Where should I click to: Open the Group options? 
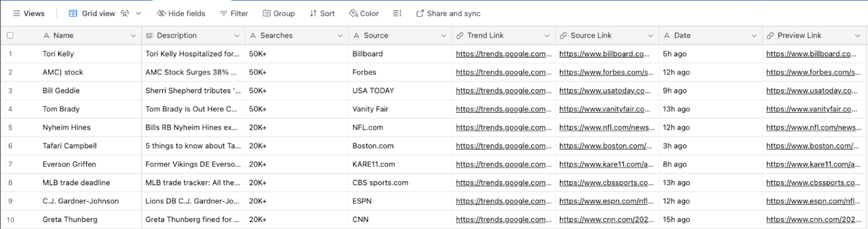(x=279, y=14)
